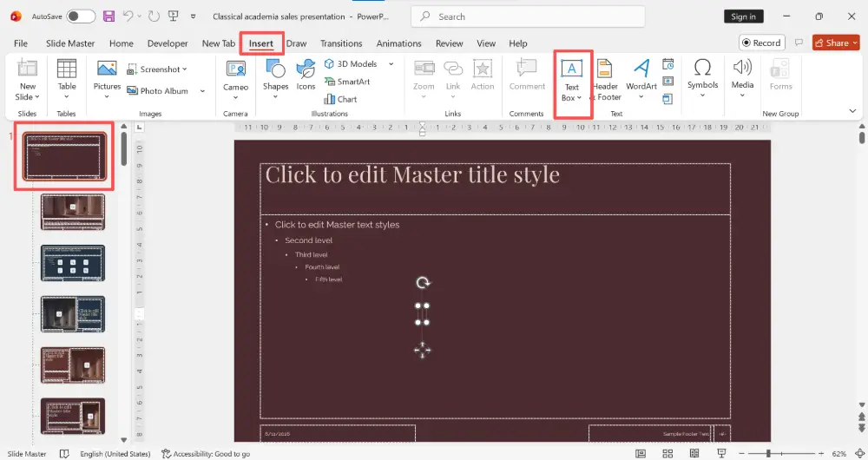Select the layout thumbnail with six icons

pyautogui.click(x=73, y=263)
